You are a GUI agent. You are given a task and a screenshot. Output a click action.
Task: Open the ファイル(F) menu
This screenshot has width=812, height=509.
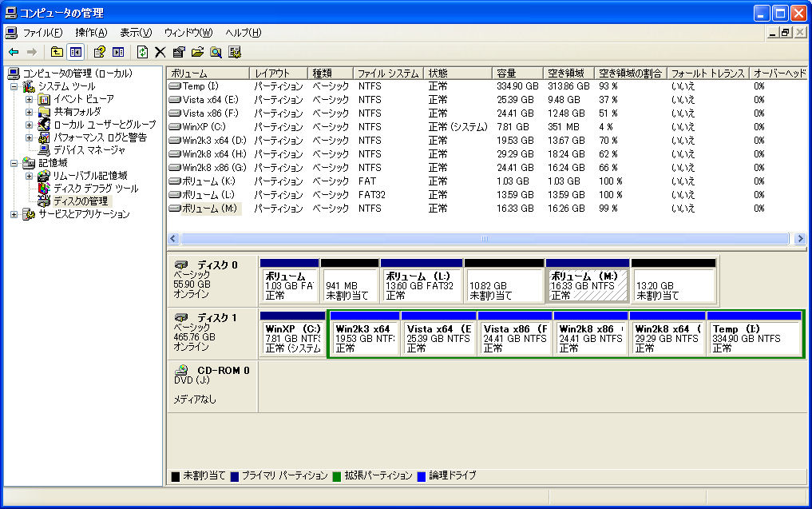[42, 33]
